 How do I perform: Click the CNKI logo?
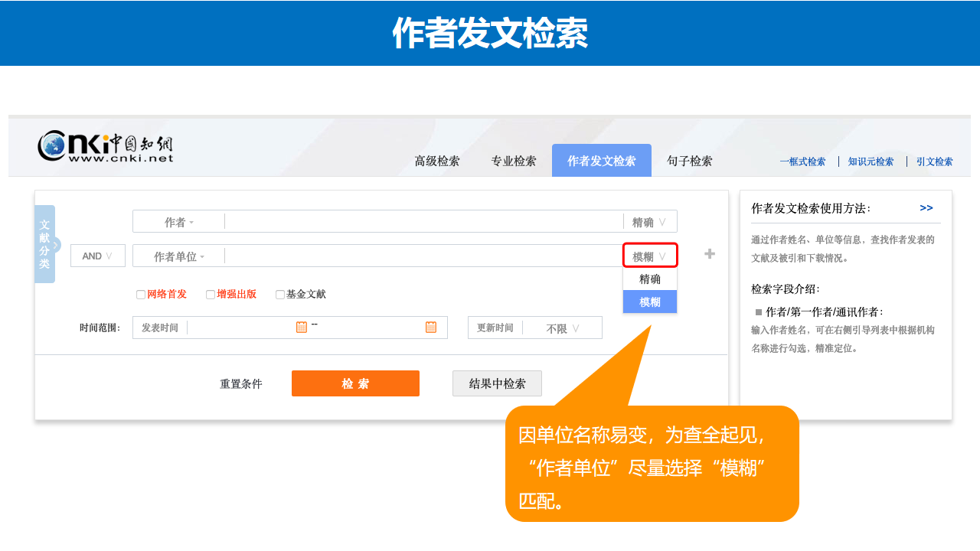106,145
